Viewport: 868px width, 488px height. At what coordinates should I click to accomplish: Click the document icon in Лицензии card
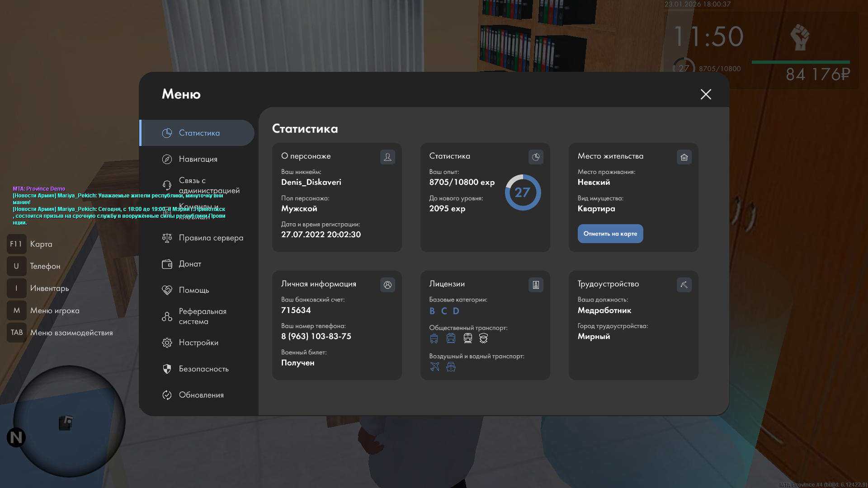(x=536, y=285)
